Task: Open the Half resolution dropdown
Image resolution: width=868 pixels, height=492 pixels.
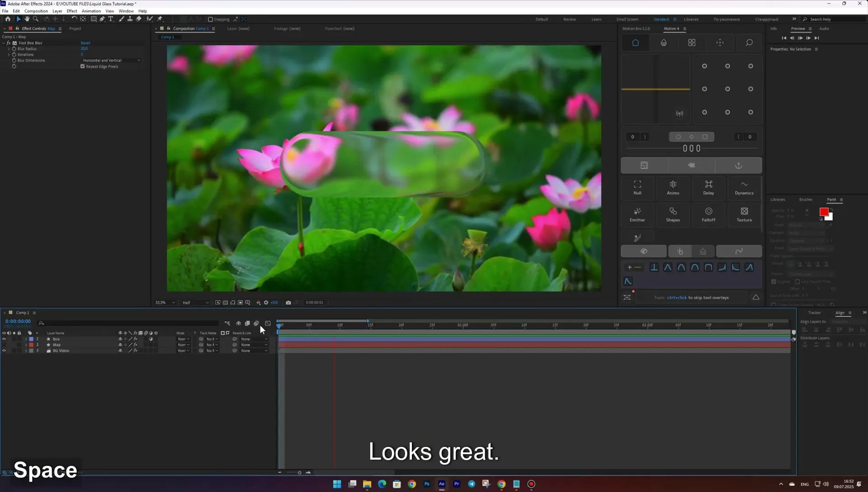Action: coord(196,303)
